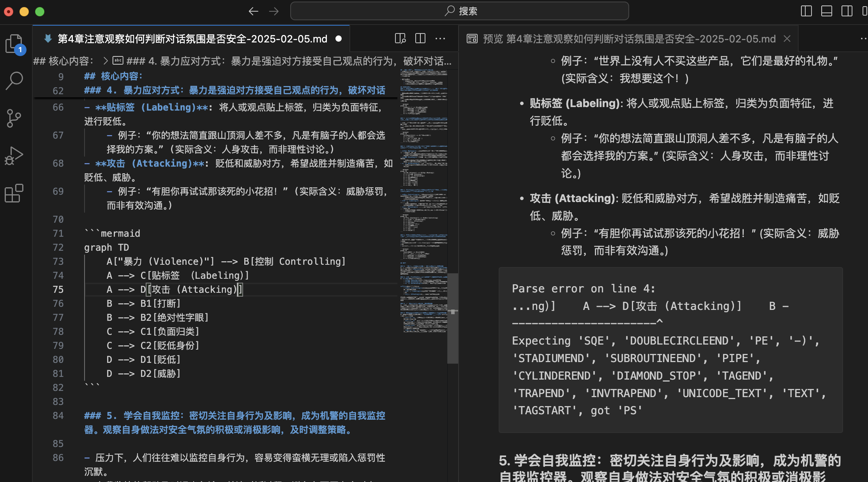Open the Source Control view
Image resolution: width=868 pixels, height=482 pixels.
click(14, 118)
